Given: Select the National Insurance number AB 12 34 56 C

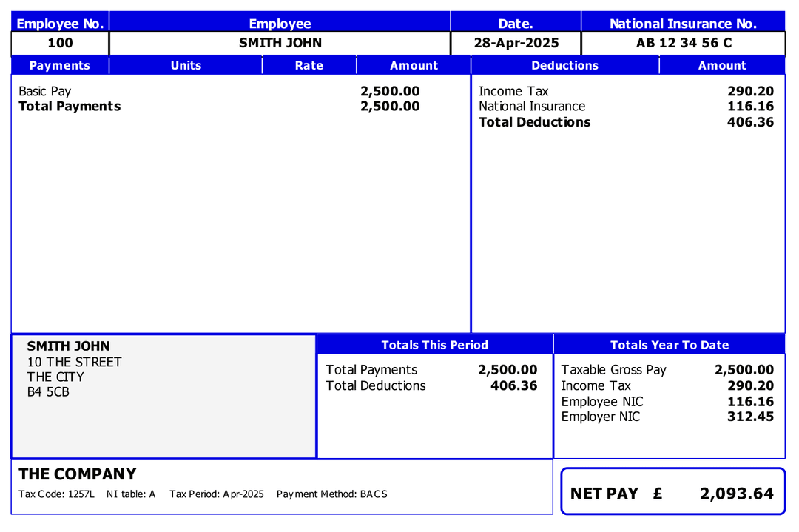Looking at the screenshot, I should [683, 43].
